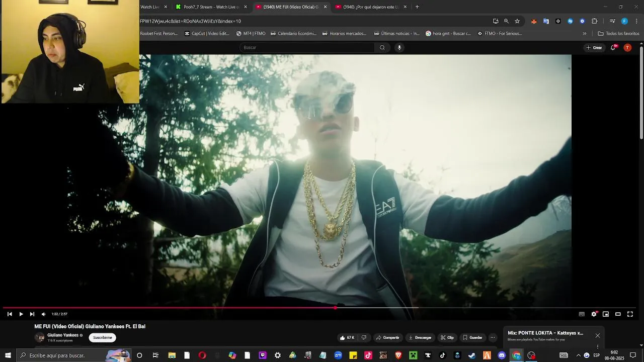
Task: Click the Descargar button
Action: pos(420,338)
